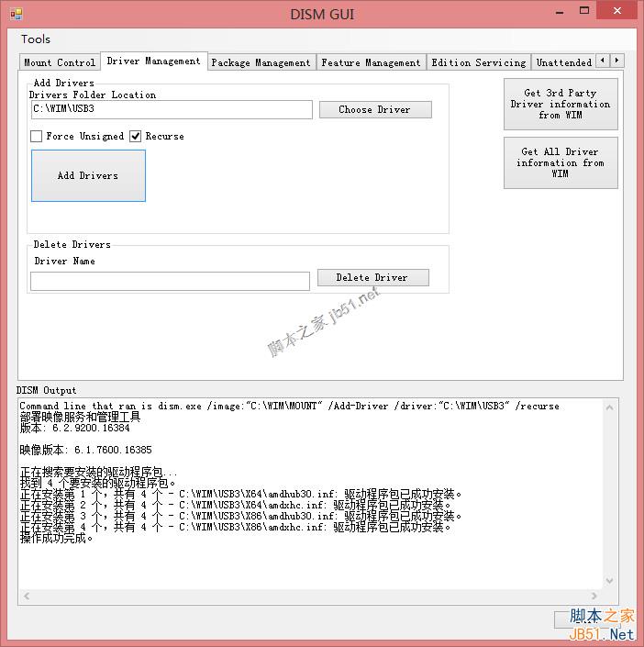Focus the Driver Name input field

tap(170, 281)
